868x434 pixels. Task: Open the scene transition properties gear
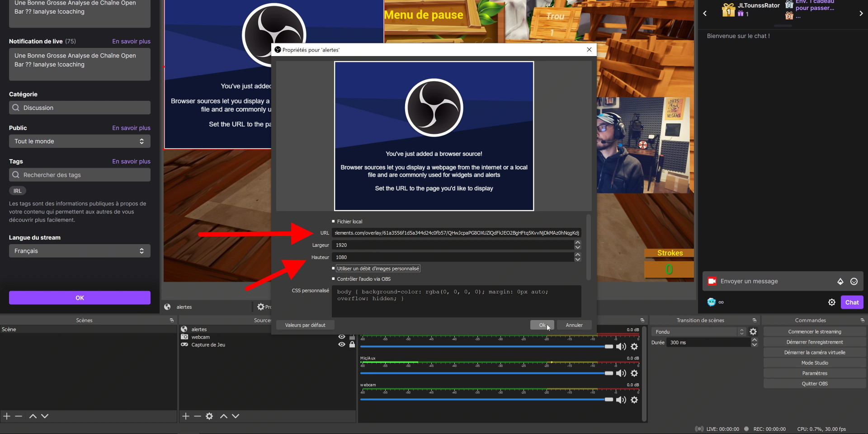tap(753, 332)
